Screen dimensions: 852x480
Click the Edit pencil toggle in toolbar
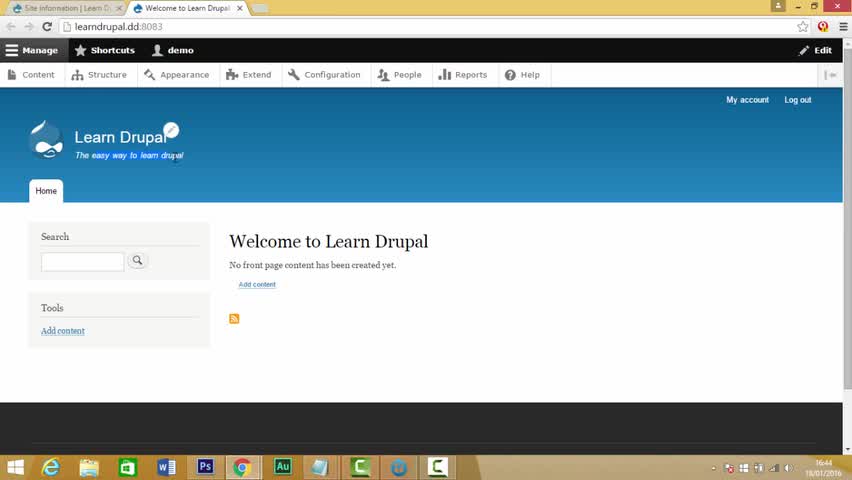click(x=815, y=50)
